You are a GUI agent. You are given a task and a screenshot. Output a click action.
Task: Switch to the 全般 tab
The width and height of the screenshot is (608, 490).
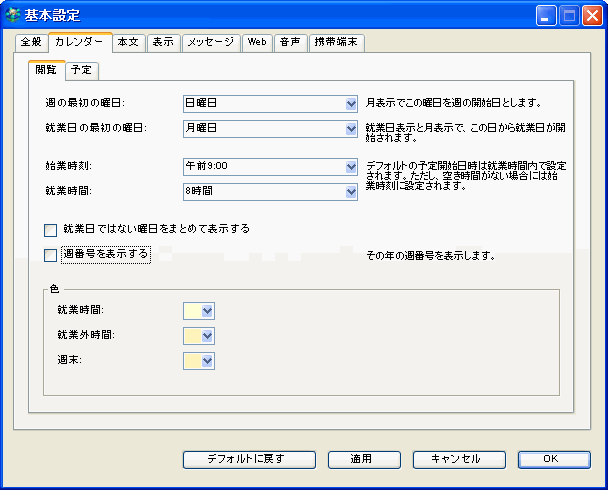31,43
